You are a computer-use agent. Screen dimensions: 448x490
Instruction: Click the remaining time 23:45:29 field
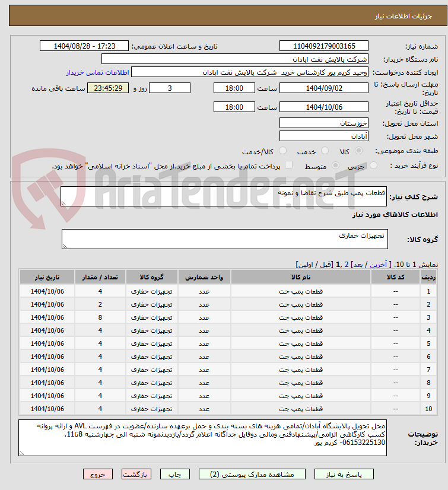[x=108, y=88]
